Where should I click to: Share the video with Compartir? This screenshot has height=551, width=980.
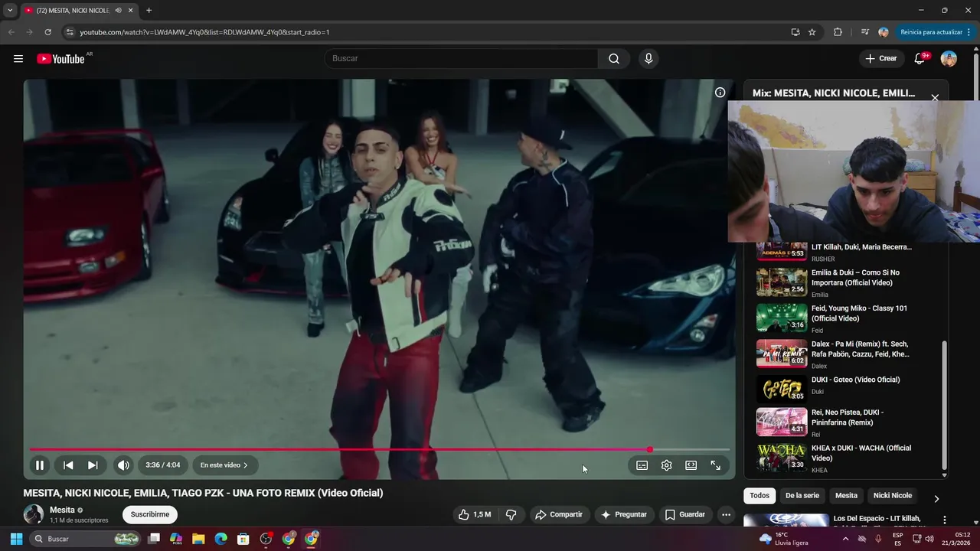(x=559, y=515)
